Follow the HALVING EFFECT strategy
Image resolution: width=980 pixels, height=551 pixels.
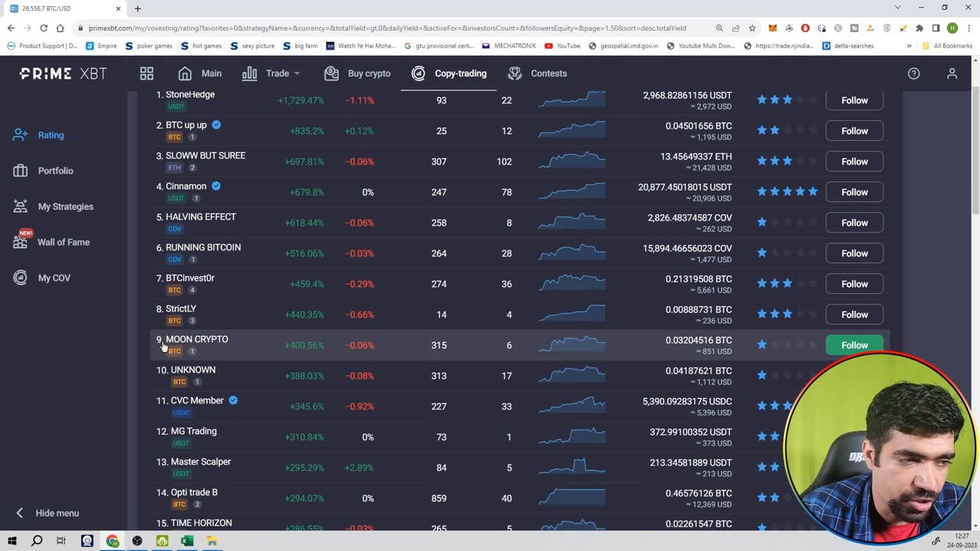click(854, 223)
